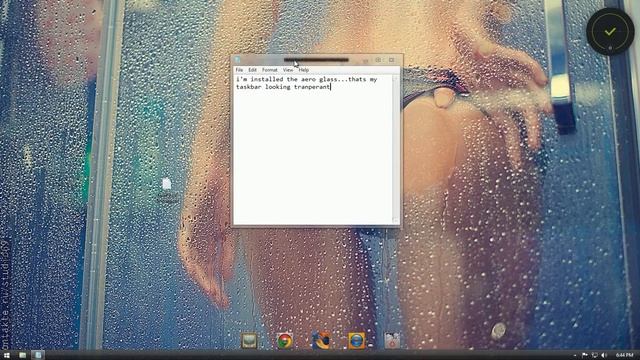Open the Edit menu in Notepad

pyautogui.click(x=252, y=70)
